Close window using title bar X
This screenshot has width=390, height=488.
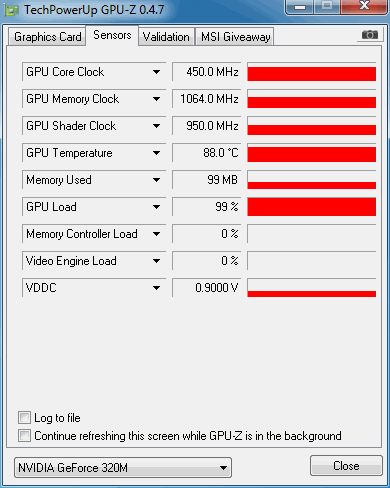coord(364,6)
